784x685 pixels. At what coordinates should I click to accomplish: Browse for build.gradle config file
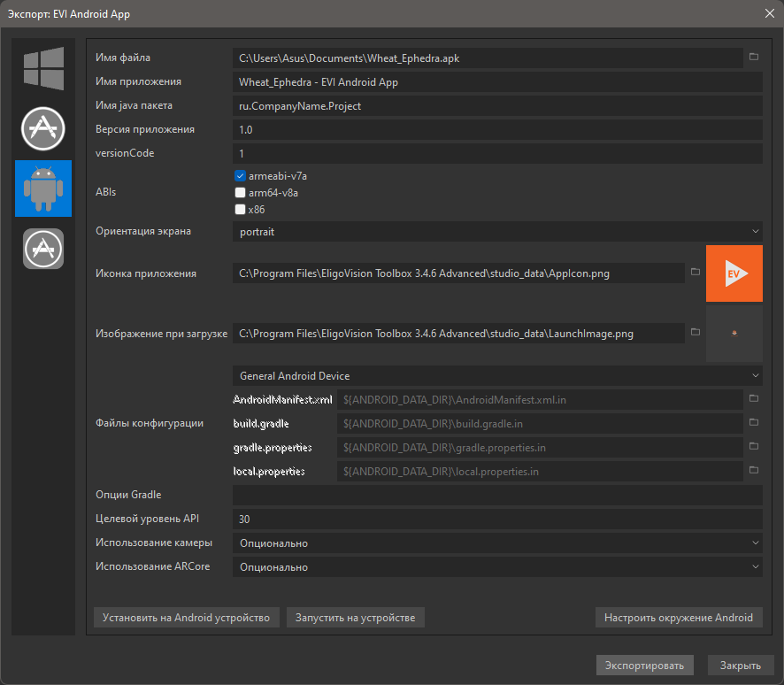[x=754, y=424]
